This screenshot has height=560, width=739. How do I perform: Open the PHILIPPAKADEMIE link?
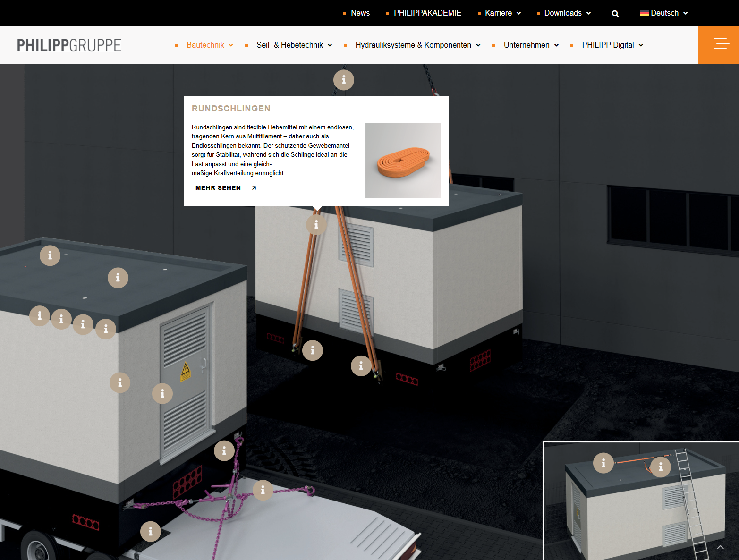click(427, 13)
